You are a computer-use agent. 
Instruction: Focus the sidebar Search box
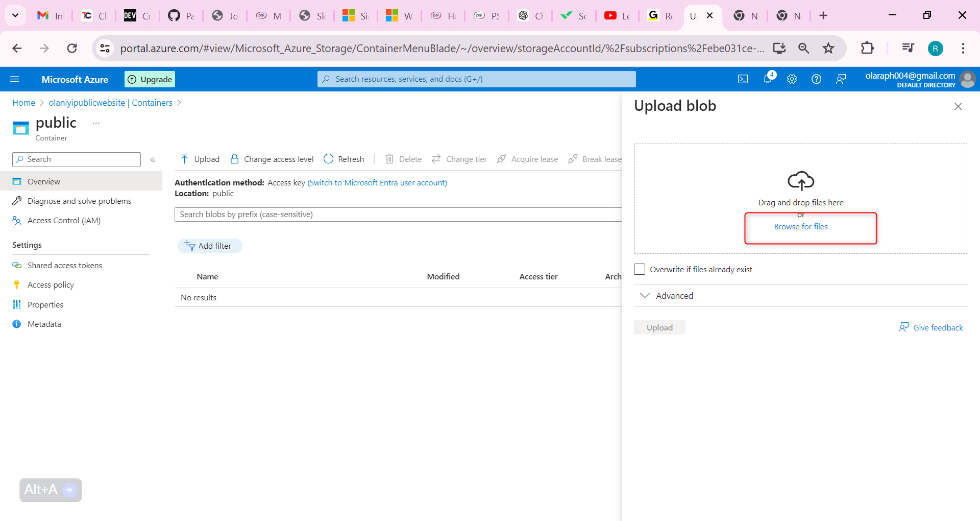[77, 159]
